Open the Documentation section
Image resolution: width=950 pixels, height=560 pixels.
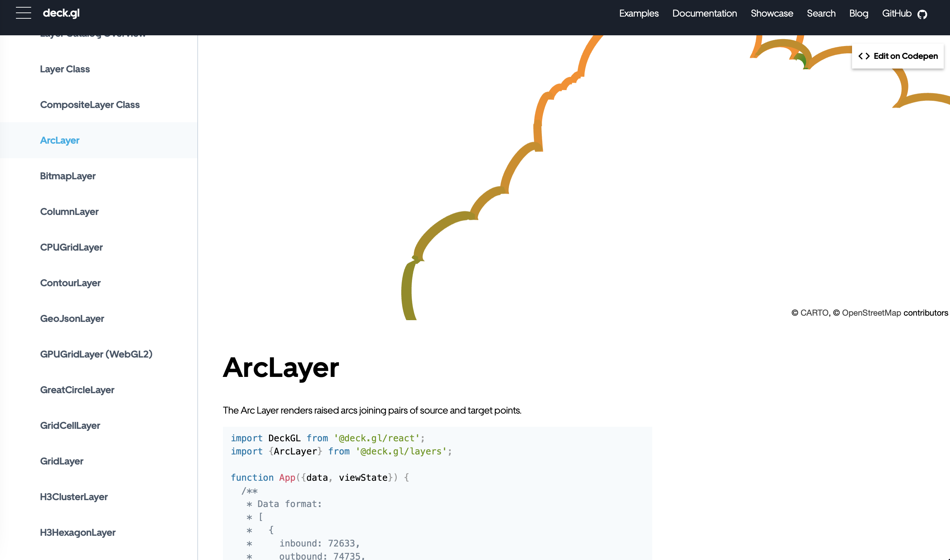pos(704,13)
